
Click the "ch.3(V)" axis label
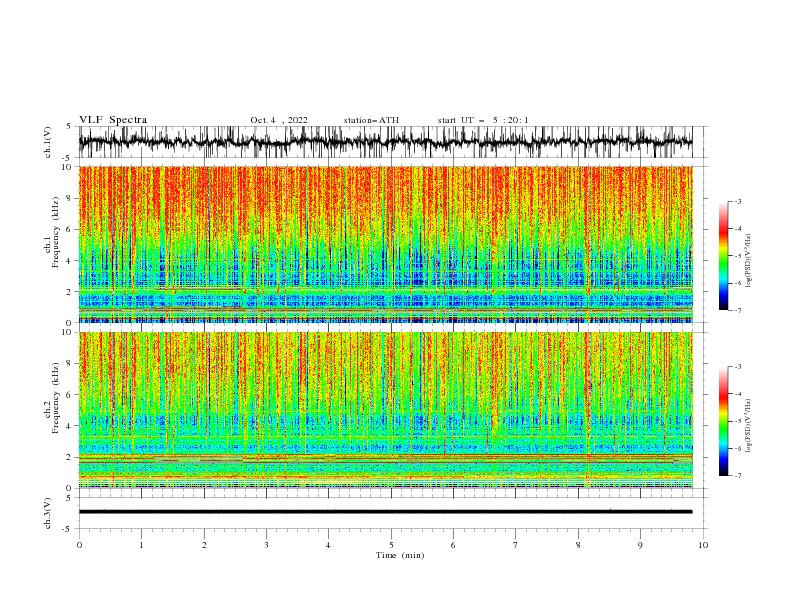(x=48, y=513)
